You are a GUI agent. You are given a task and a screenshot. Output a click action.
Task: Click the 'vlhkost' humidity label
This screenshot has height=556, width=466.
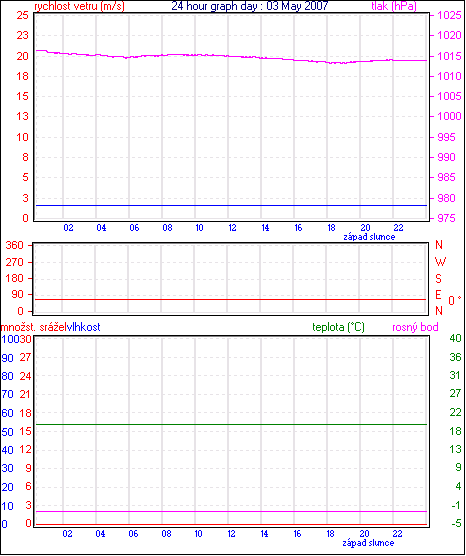[x=84, y=327]
